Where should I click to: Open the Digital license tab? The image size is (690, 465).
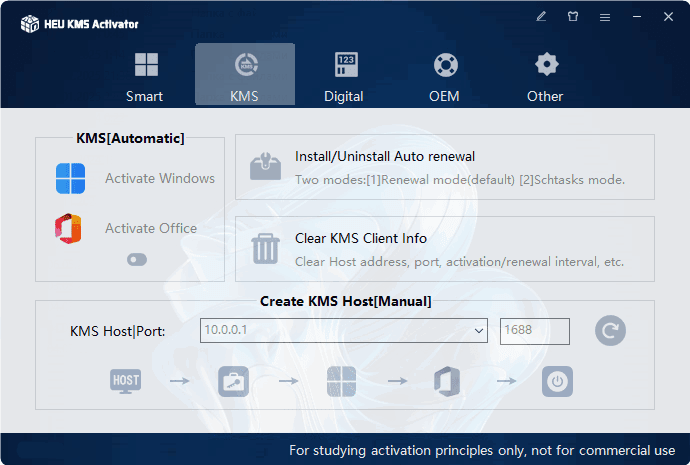pos(344,76)
